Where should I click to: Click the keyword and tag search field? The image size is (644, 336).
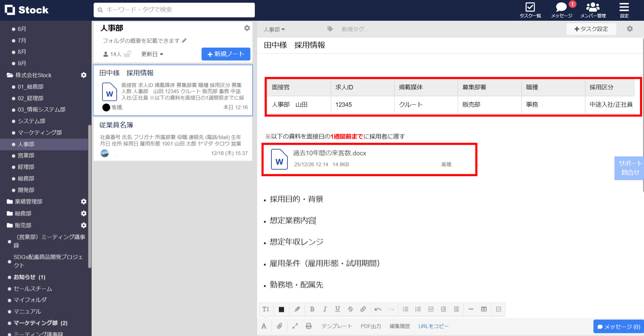[174, 10]
